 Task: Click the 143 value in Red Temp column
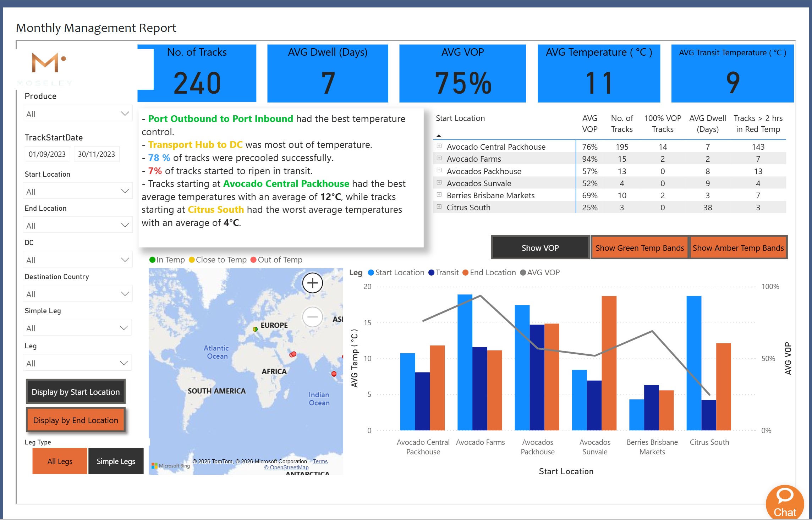click(758, 146)
